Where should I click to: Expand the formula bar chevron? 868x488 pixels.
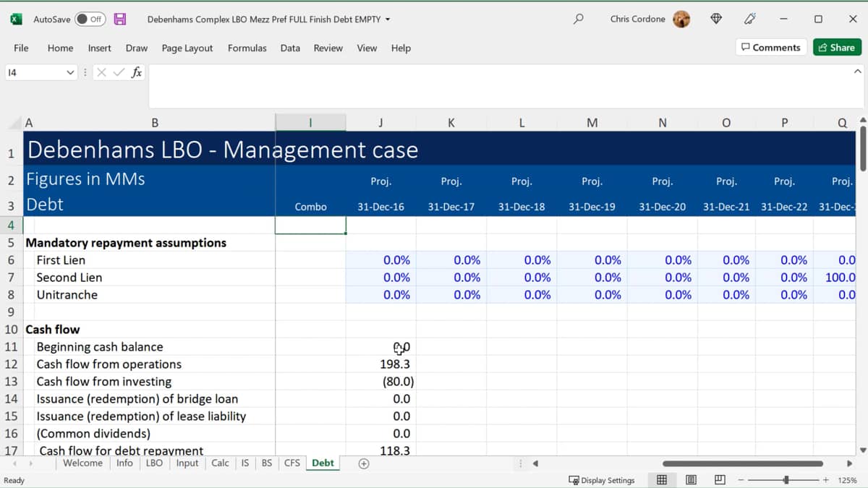857,72
